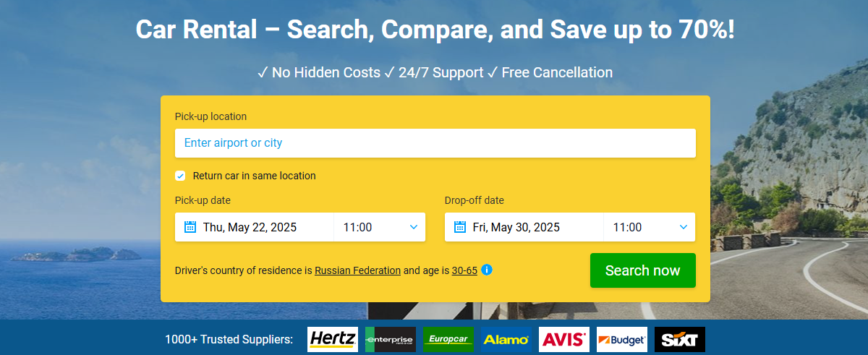
Task: Open pick-up date Thu, May 22, 2025
Action: [254, 227]
